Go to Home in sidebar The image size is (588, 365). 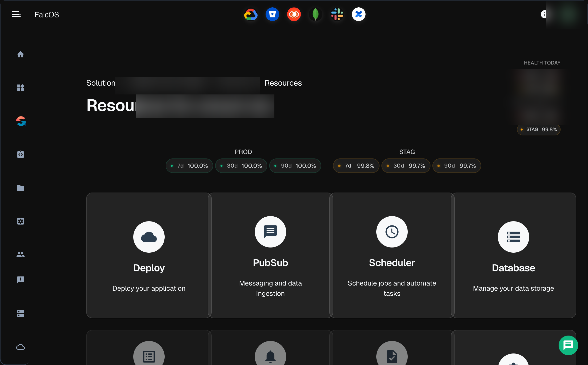tap(21, 54)
